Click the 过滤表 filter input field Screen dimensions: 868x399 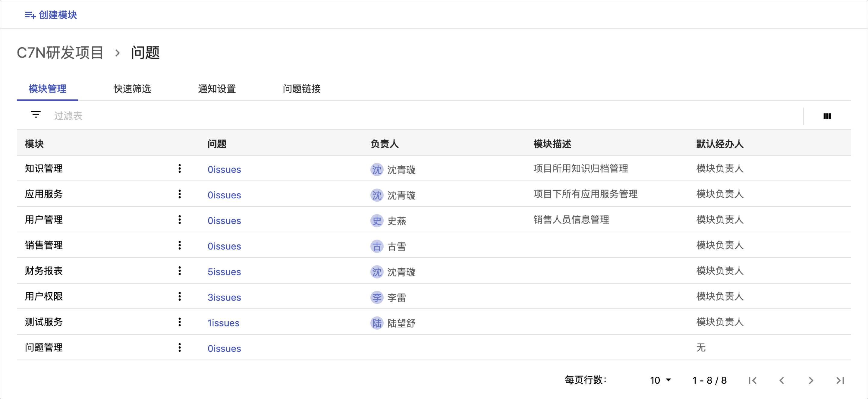[68, 116]
